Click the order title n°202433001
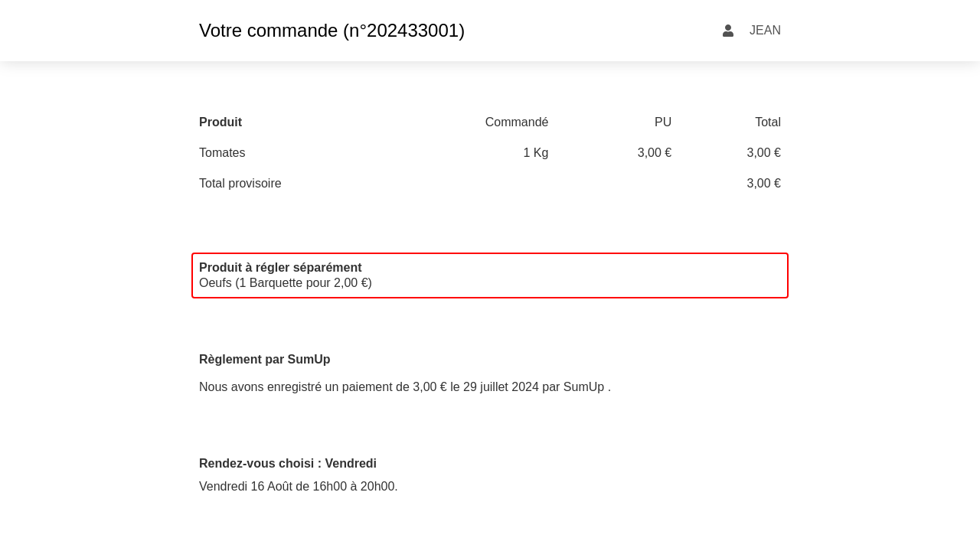The image size is (980, 551). [x=332, y=31]
